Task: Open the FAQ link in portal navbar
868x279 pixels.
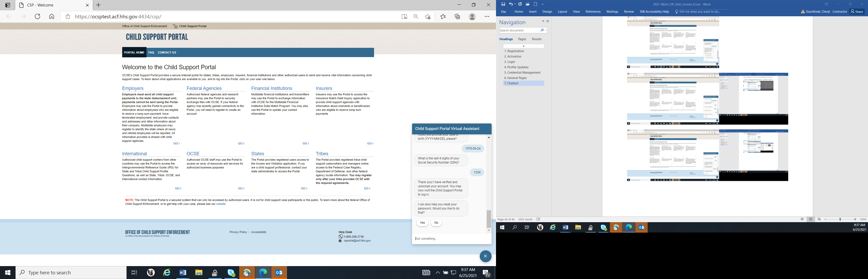Action: pos(151,52)
